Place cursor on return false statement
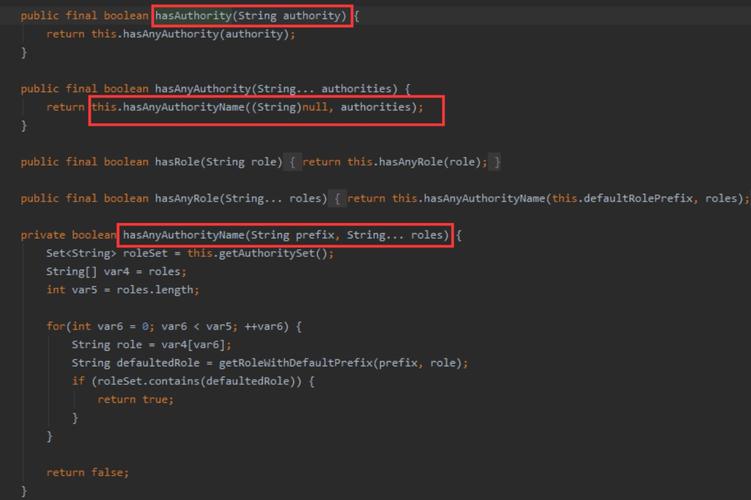Screen dimensions: 751x500 88,473
